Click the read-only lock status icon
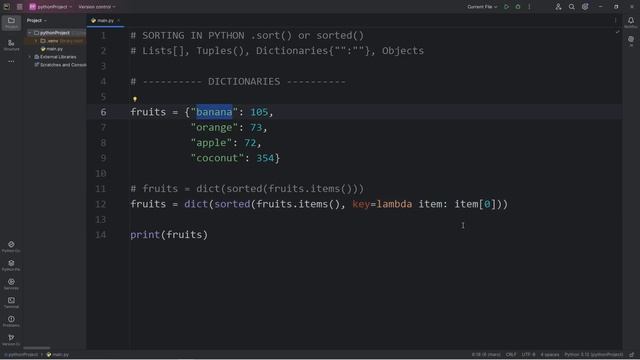This screenshot has height=360, width=640. (631, 354)
